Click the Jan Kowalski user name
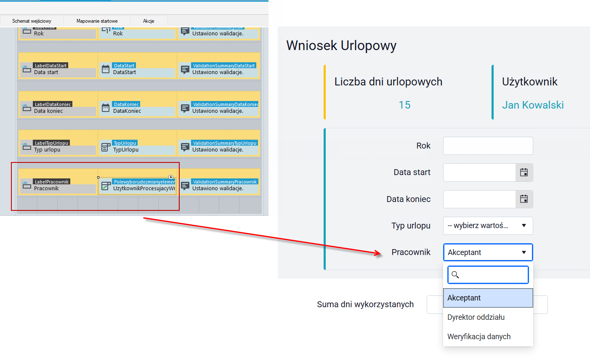 (x=533, y=105)
